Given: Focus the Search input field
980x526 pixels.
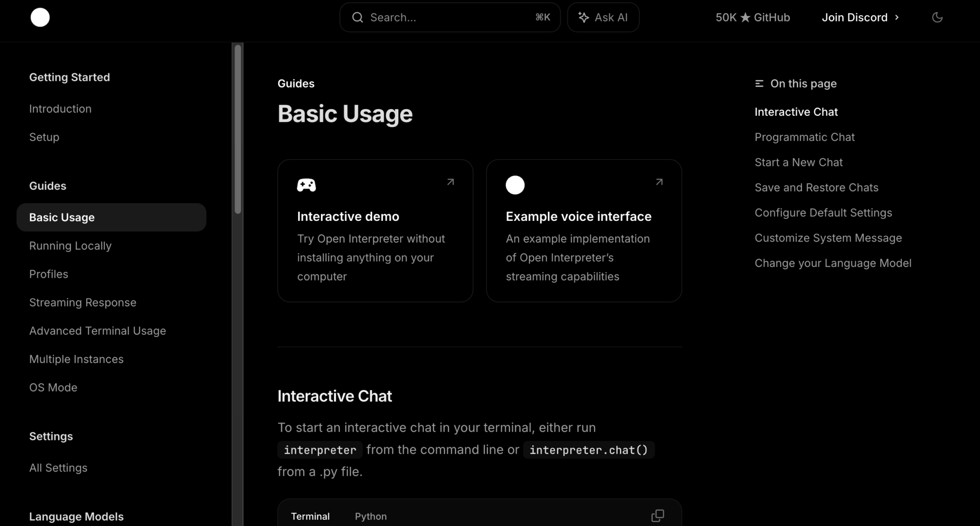Looking at the screenshot, I should (450, 18).
